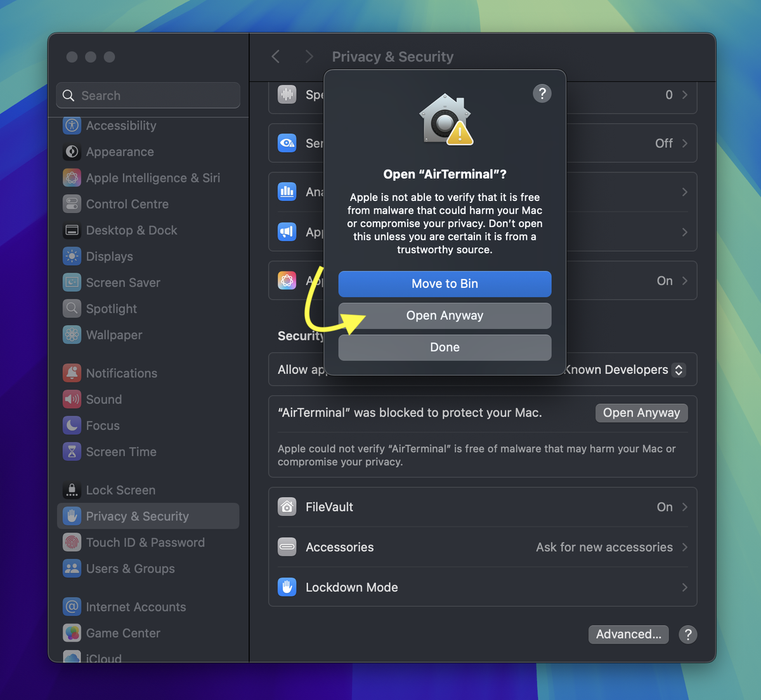Image resolution: width=761 pixels, height=700 pixels.
Task: Open Apple Intelligence & Siri sidebar icon
Action: pyautogui.click(x=72, y=178)
